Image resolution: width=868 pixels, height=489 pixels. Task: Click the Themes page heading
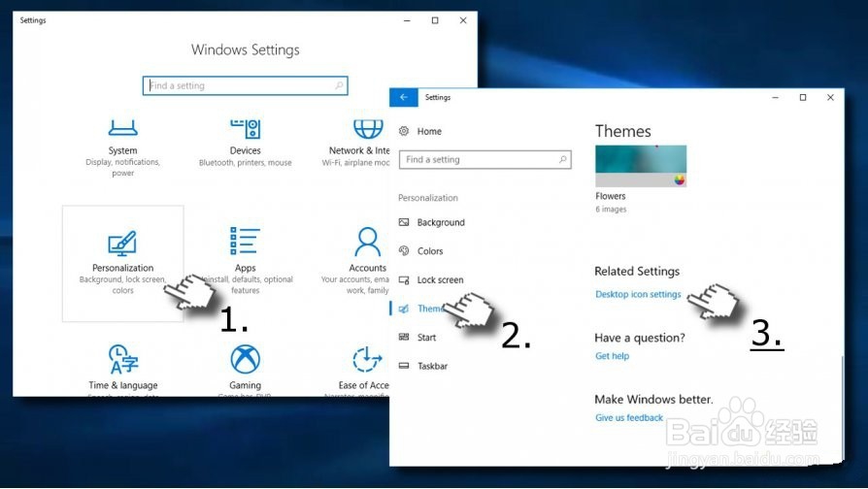pos(622,131)
